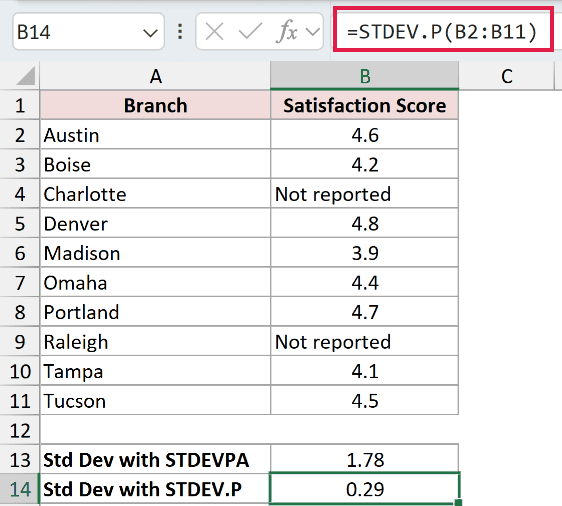This screenshot has width=562, height=506.
Task: Select column A header
Action: [x=155, y=76]
